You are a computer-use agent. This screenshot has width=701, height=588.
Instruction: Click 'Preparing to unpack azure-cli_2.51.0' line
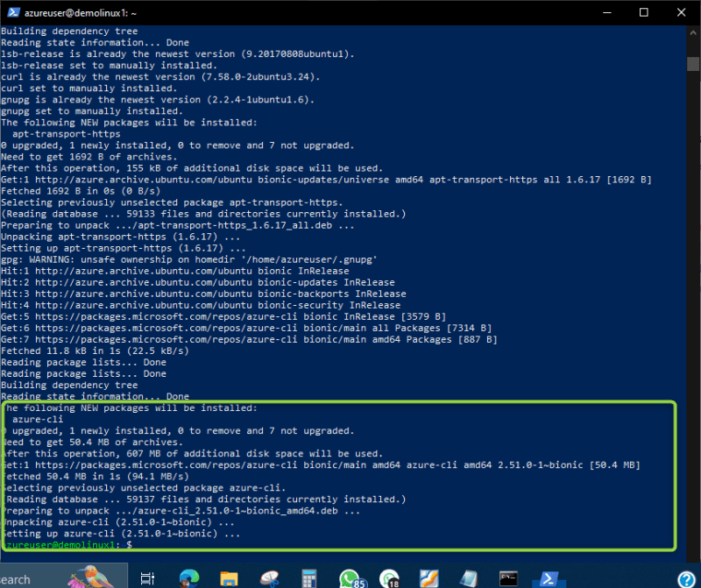coord(181,511)
